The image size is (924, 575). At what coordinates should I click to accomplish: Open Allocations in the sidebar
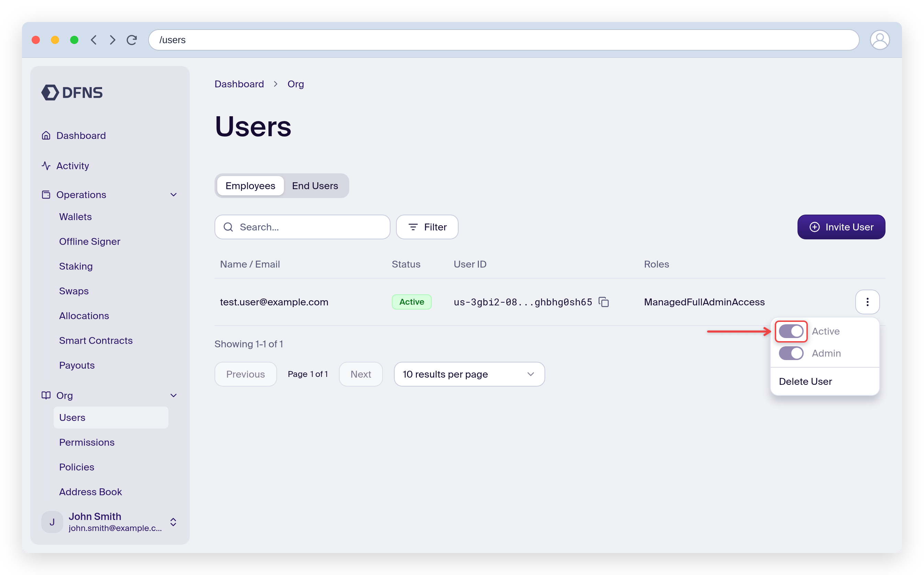pos(84,316)
